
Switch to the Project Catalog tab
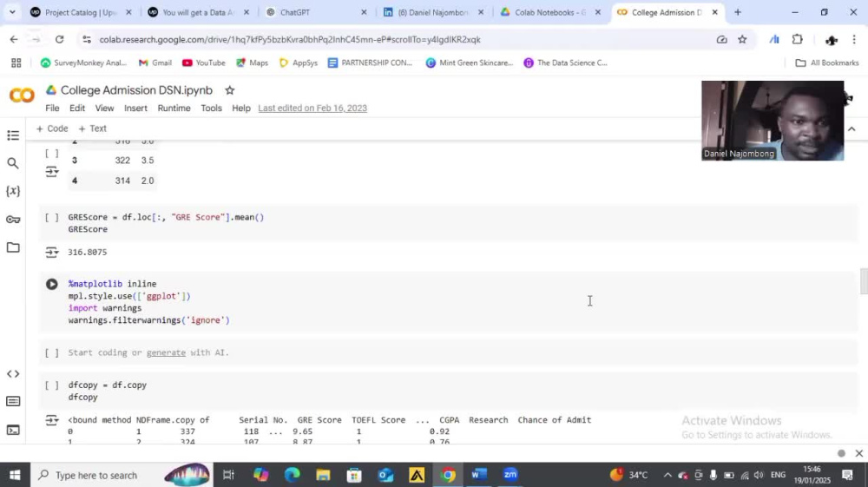[82, 12]
